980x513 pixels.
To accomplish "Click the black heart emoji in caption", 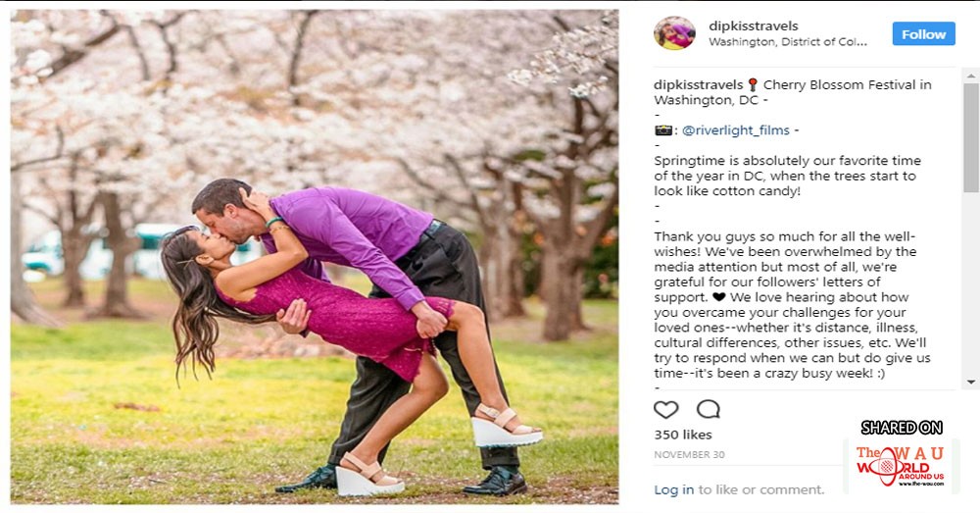I will (718, 297).
